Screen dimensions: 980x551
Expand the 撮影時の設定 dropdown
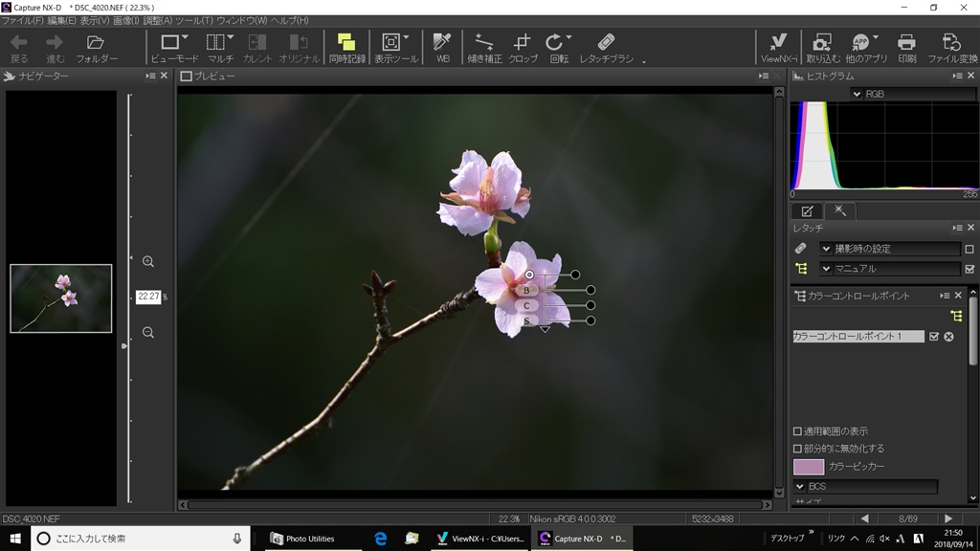click(x=826, y=249)
